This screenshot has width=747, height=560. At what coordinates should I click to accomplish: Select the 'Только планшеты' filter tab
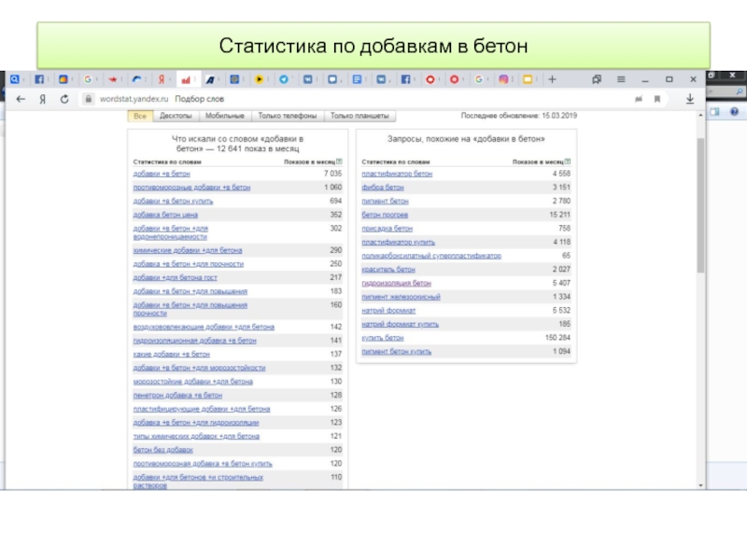pyautogui.click(x=360, y=117)
